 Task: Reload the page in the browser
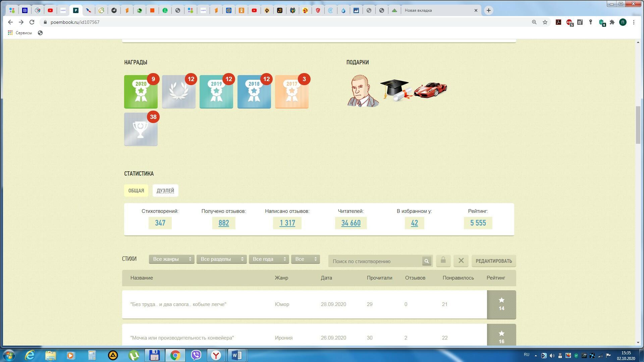32,22
